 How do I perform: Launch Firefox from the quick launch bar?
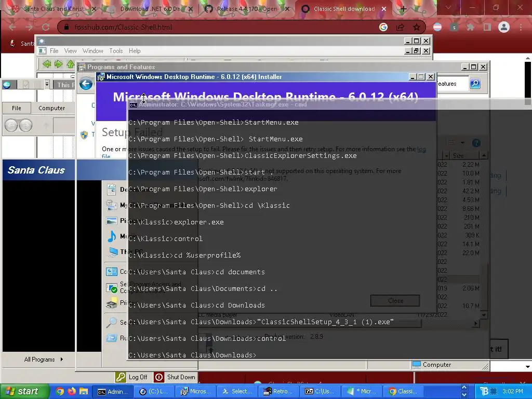(72, 391)
